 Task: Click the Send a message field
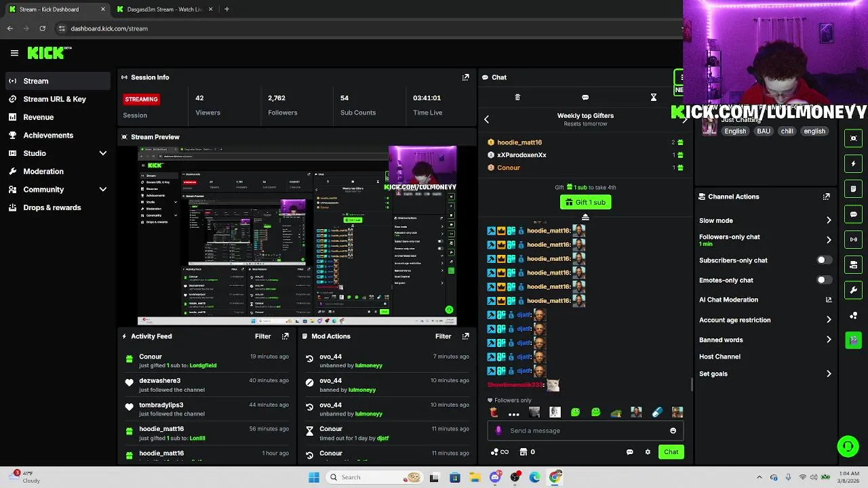(587, 430)
